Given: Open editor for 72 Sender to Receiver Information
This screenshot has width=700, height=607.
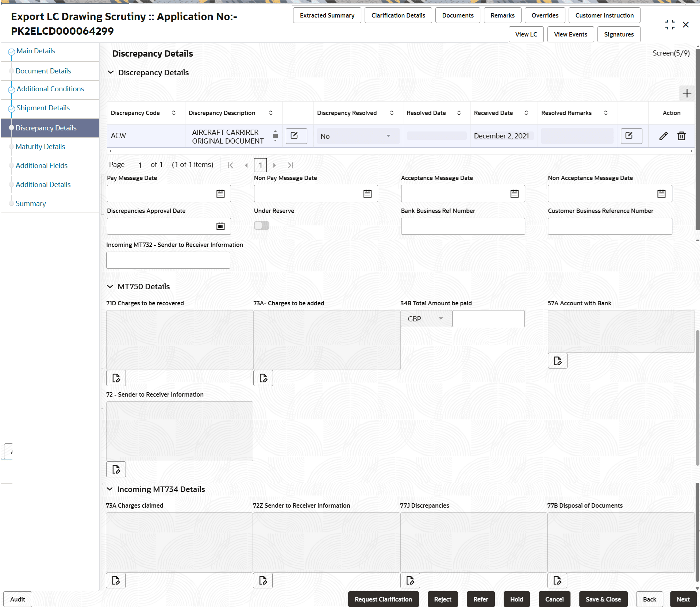Looking at the screenshot, I should point(116,469).
